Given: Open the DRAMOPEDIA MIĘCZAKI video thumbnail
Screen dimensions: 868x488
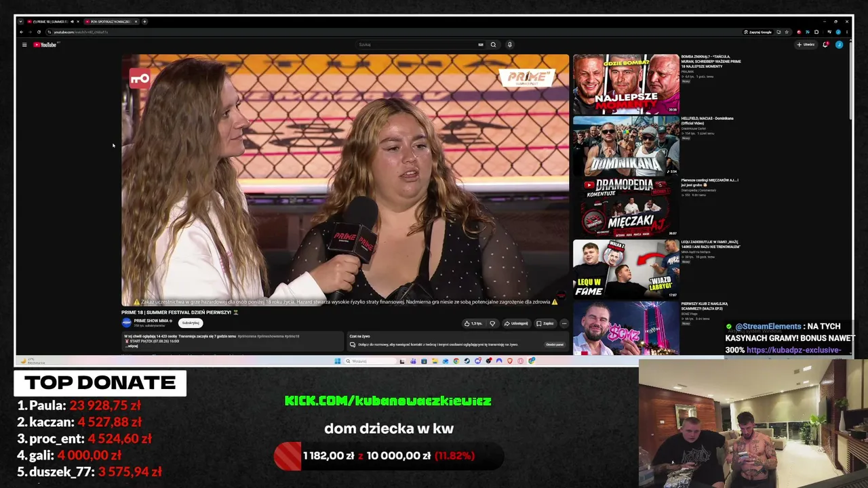Looking at the screenshot, I should point(626,207).
